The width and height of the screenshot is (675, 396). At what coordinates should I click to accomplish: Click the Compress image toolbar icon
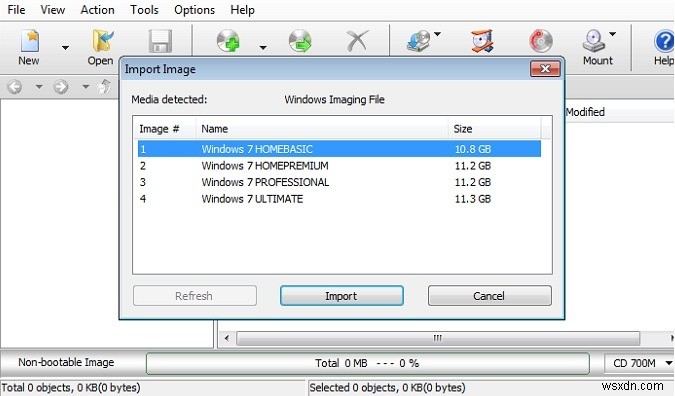click(x=482, y=41)
